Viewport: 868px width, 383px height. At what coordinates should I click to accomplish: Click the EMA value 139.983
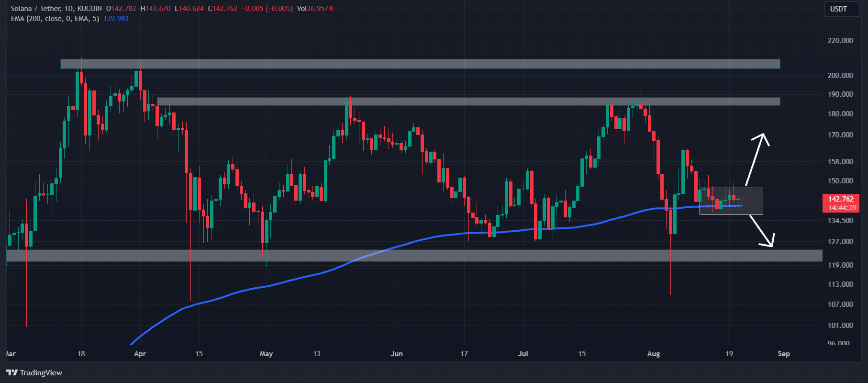(x=116, y=19)
